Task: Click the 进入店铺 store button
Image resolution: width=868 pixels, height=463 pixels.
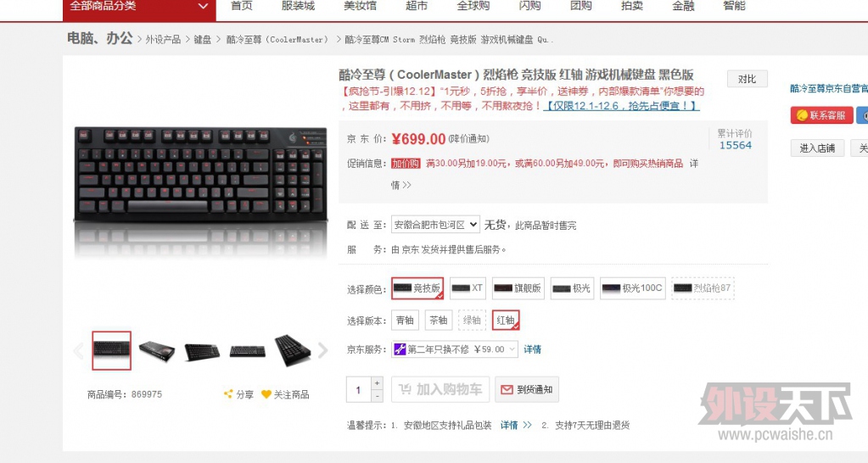Action: tap(817, 148)
